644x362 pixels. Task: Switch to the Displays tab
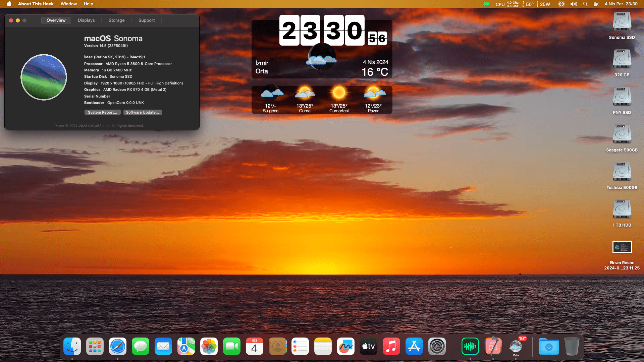pos(86,20)
